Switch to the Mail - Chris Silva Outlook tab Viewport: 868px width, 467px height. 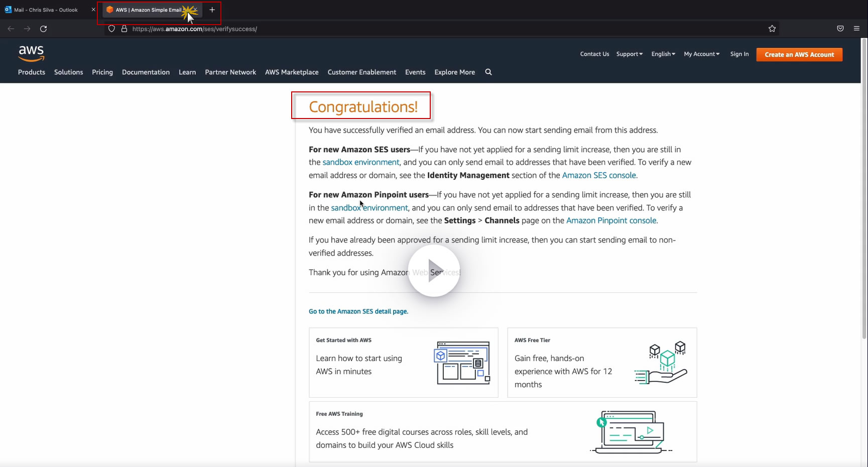click(46, 10)
